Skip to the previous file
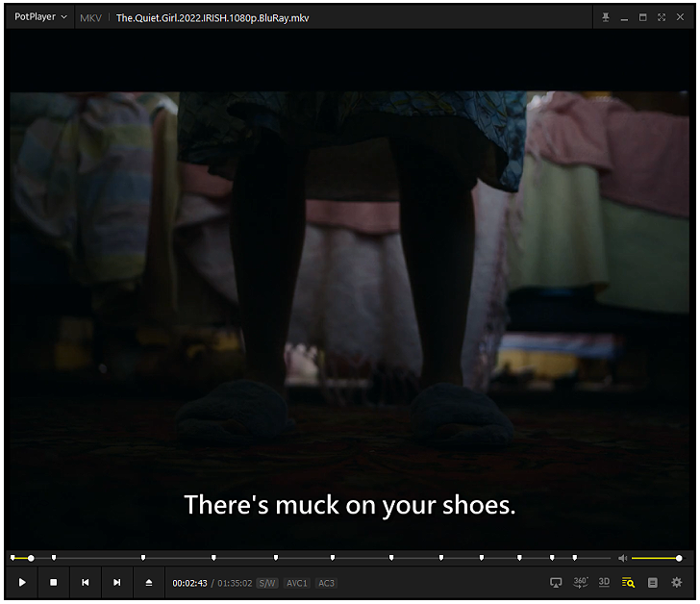700x604 pixels. coord(86,582)
